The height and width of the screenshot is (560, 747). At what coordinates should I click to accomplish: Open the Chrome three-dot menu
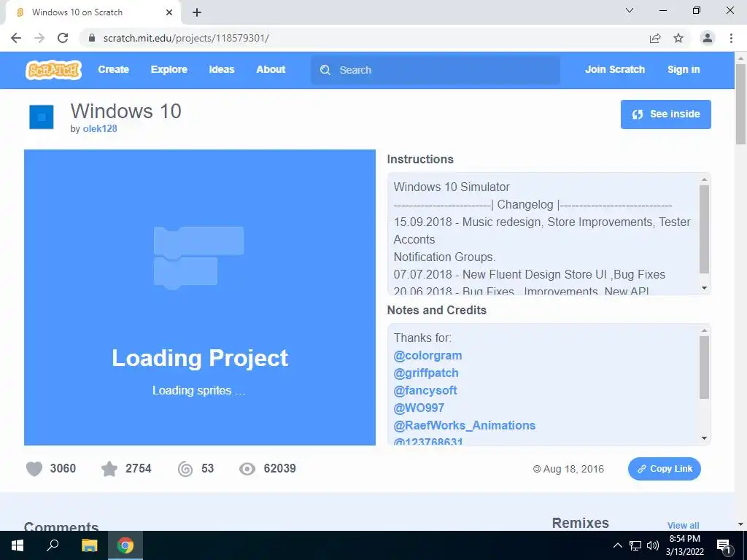click(731, 38)
